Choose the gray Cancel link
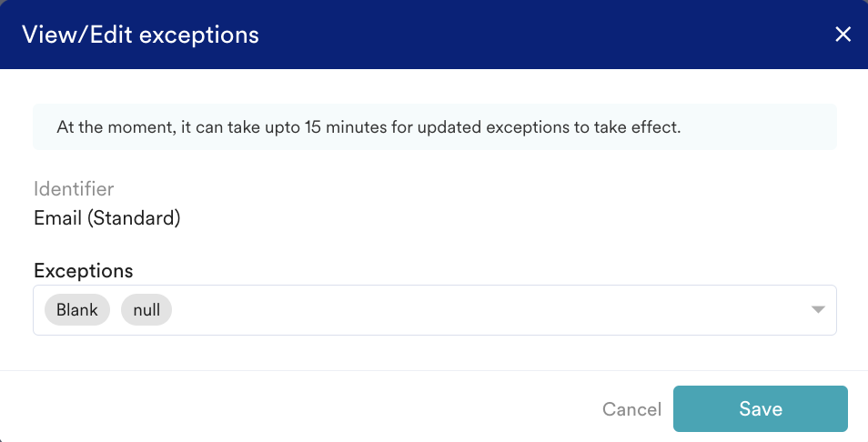This screenshot has height=442, width=868. tap(631, 409)
